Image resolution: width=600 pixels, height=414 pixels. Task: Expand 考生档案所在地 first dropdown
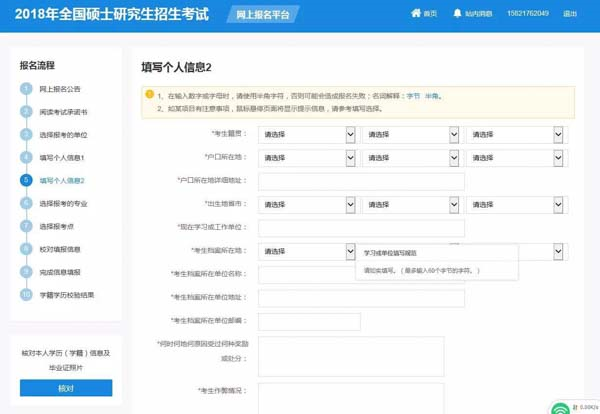click(307, 251)
